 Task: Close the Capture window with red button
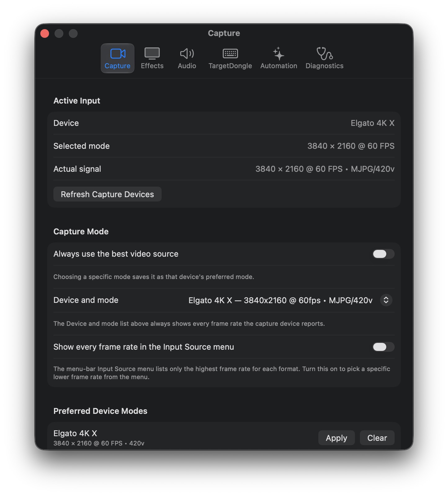click(45, 33)
